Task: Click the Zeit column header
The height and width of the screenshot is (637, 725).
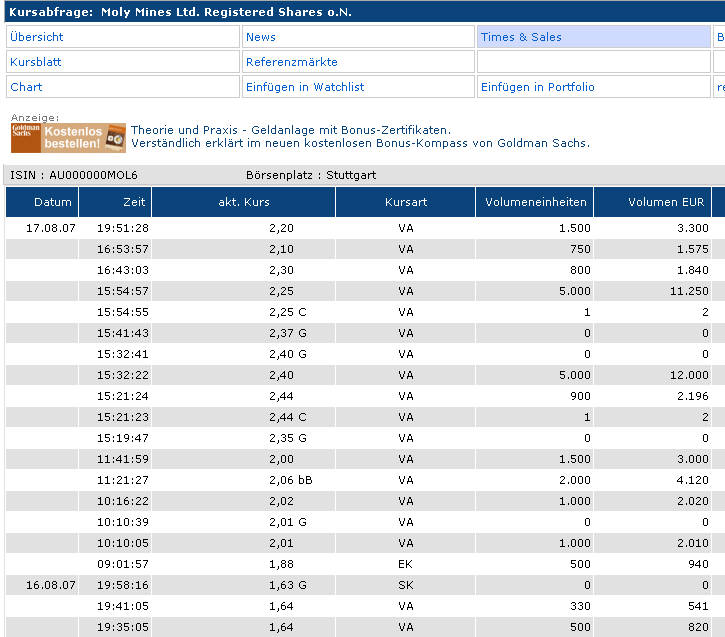Action: (134, 202)
